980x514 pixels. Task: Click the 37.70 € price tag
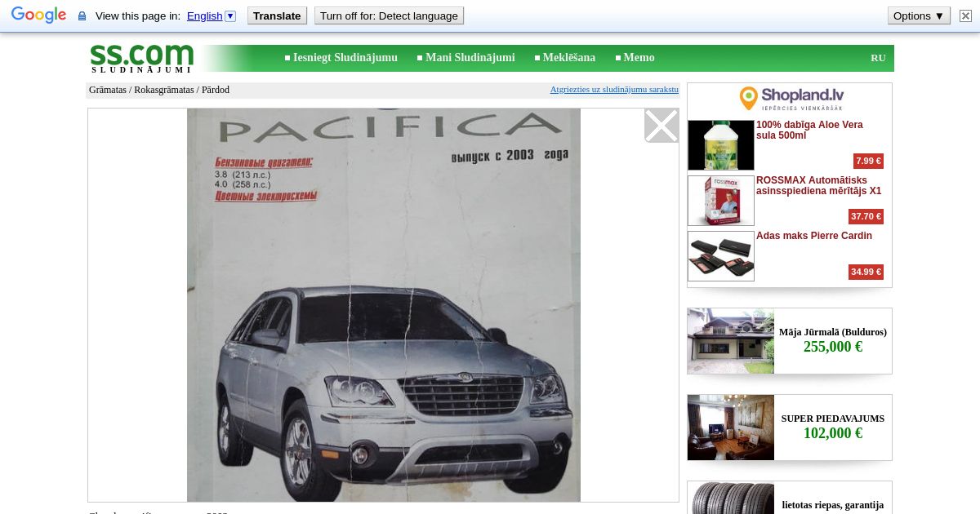pyautogui.click(x=866, y=216)
